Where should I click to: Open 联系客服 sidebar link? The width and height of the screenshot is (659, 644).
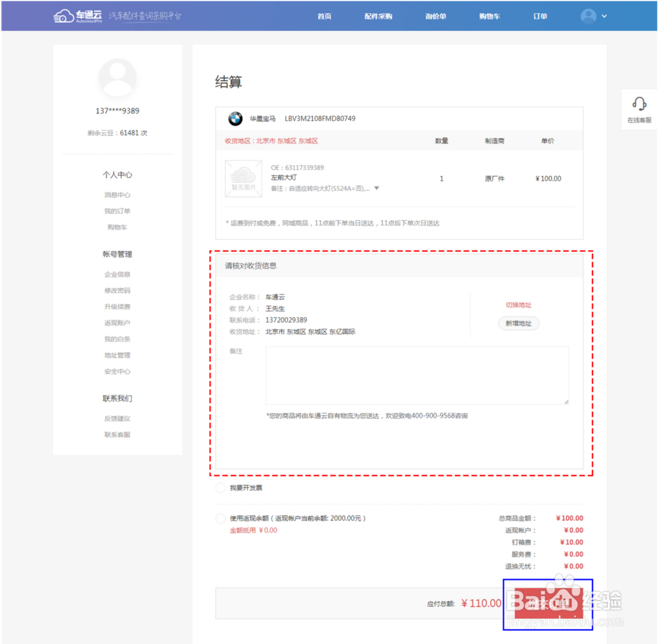click(117, 434)
